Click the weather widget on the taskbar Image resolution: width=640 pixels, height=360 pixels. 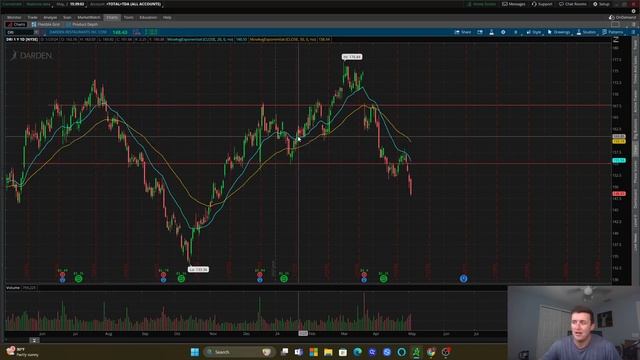pos(22,352)
